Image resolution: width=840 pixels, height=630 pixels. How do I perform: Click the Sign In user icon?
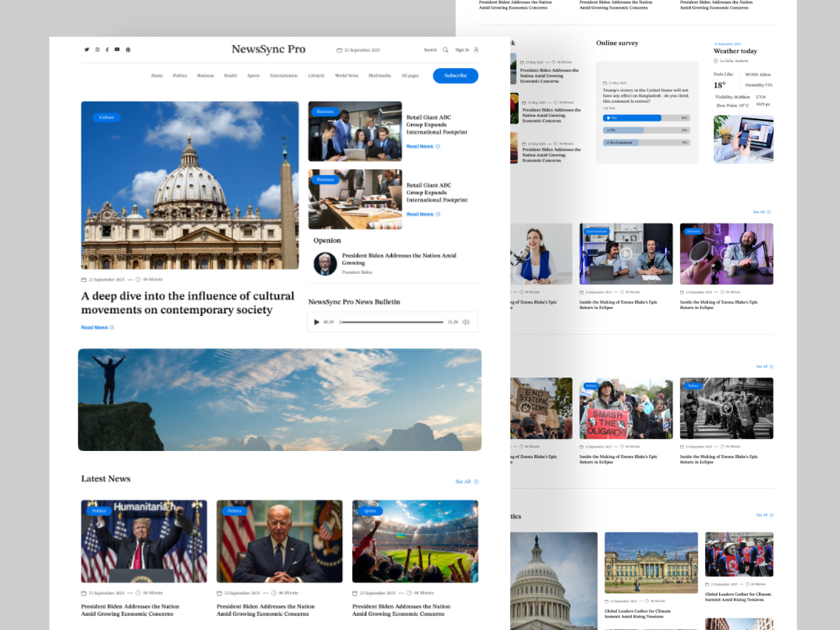click(475, 50)
